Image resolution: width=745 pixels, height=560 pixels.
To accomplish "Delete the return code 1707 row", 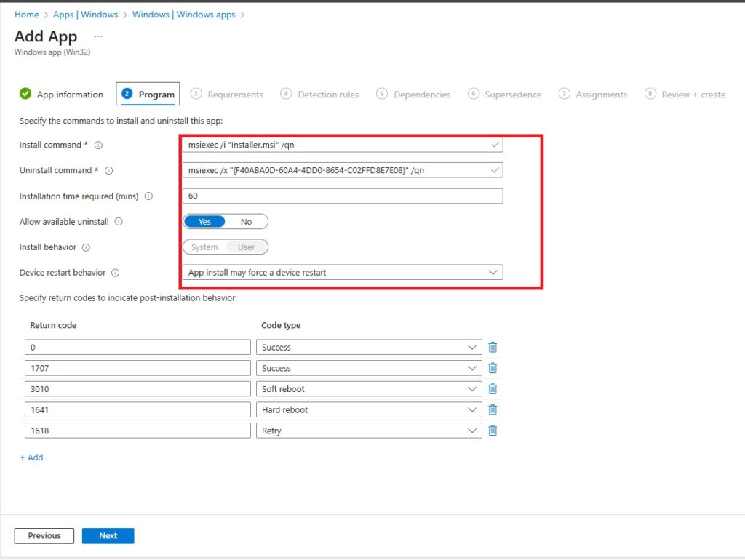I will pos(493,368).
